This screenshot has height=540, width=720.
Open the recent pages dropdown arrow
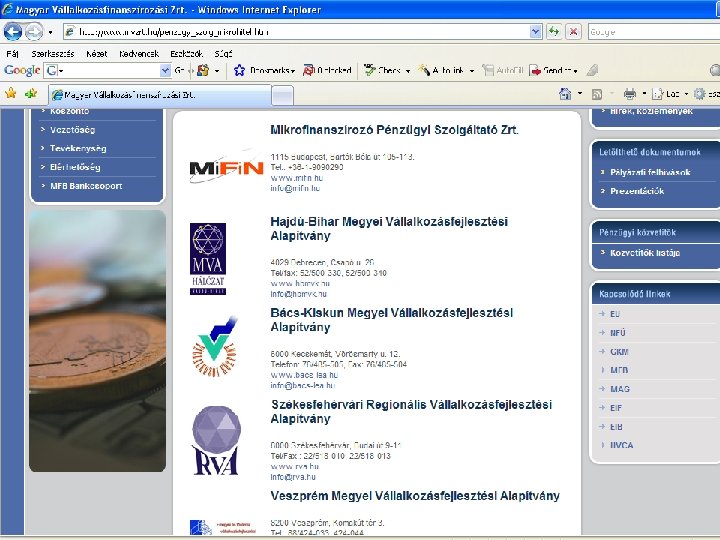tap(50, 32)
